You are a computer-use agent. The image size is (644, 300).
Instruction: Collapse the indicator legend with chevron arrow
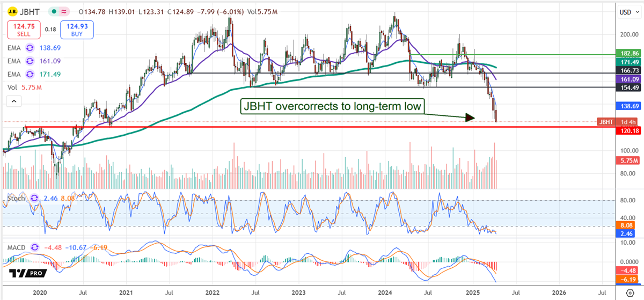point(14,100)
